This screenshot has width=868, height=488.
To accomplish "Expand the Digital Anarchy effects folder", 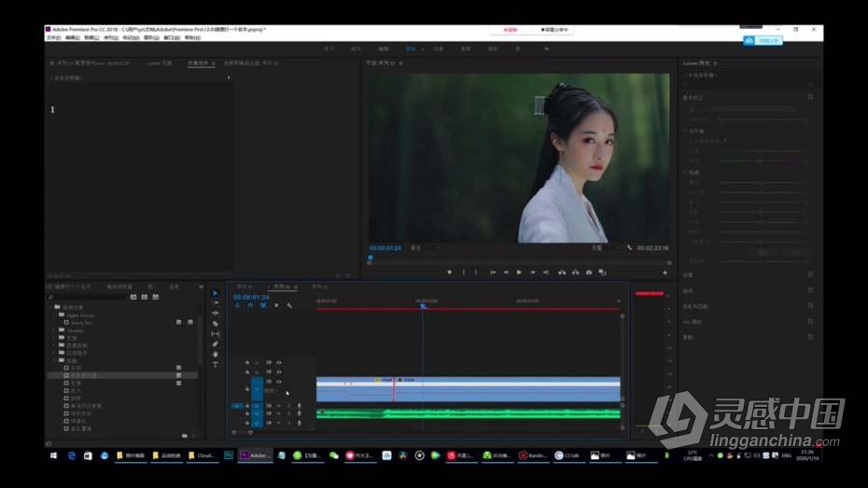I will 55,314.
